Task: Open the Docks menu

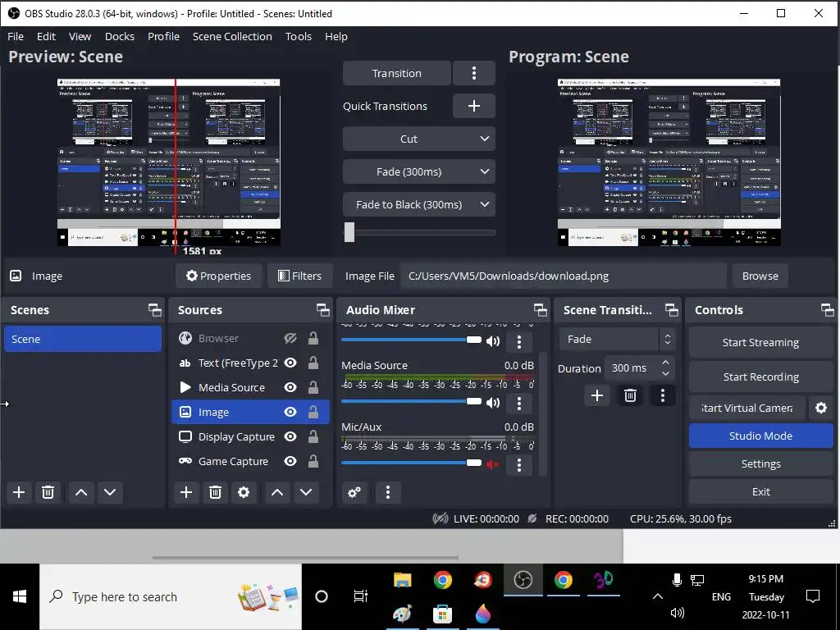Action: tap(120, 36)
